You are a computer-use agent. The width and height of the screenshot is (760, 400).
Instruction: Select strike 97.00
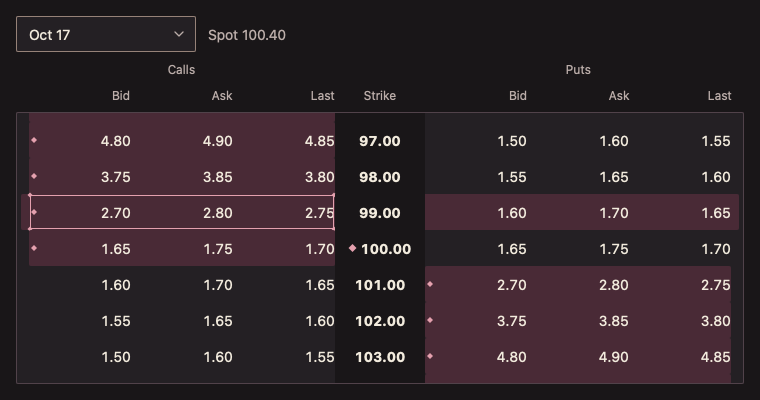[x=380, y=141]
